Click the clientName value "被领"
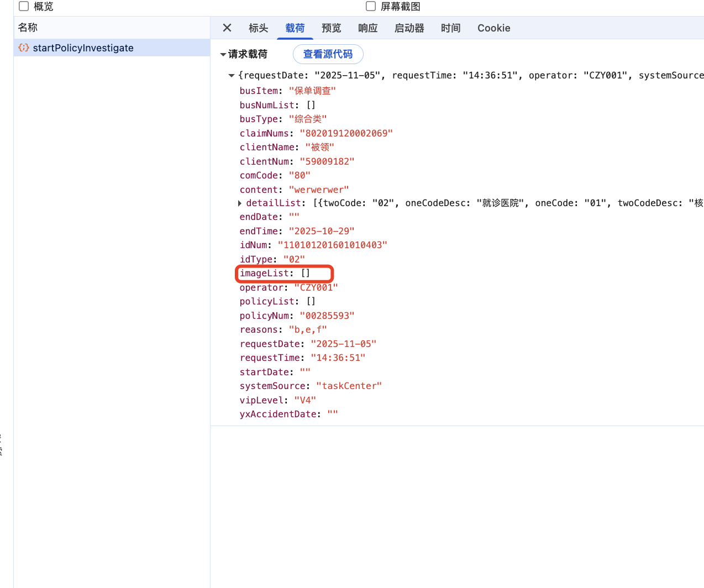 tap(320, 147)
